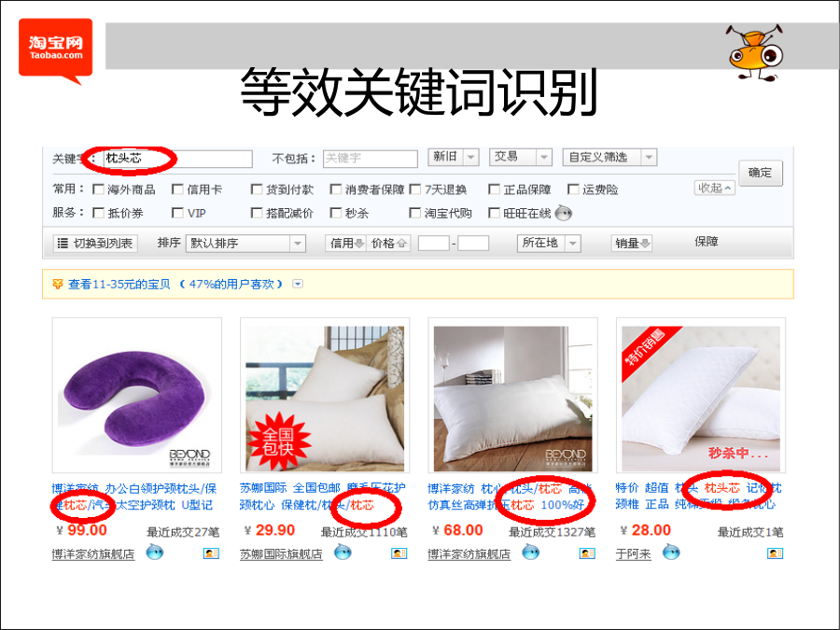Tick the 货到付款 checkbox
The image size is (840, 630).
257,189
